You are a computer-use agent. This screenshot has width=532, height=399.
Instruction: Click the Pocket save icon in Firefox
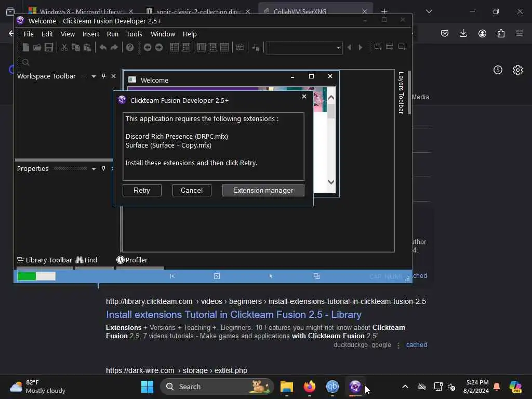coord(445,33)
